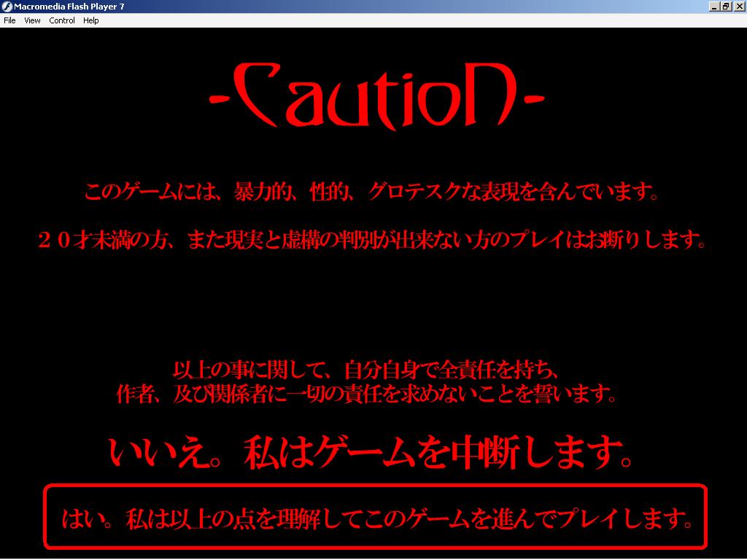Open the Control menu

(62, 20)
